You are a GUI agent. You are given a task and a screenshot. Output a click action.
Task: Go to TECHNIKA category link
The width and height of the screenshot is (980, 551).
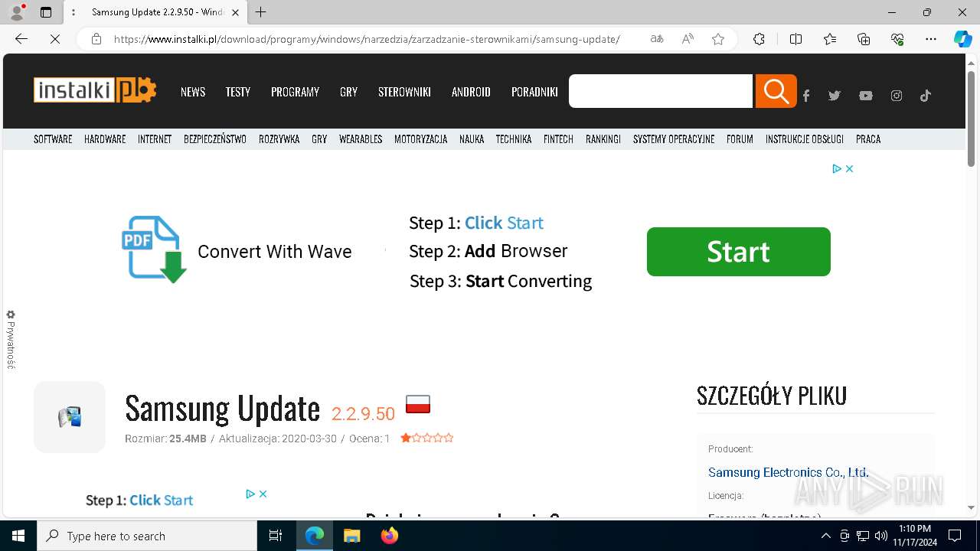tap(514, 139)
